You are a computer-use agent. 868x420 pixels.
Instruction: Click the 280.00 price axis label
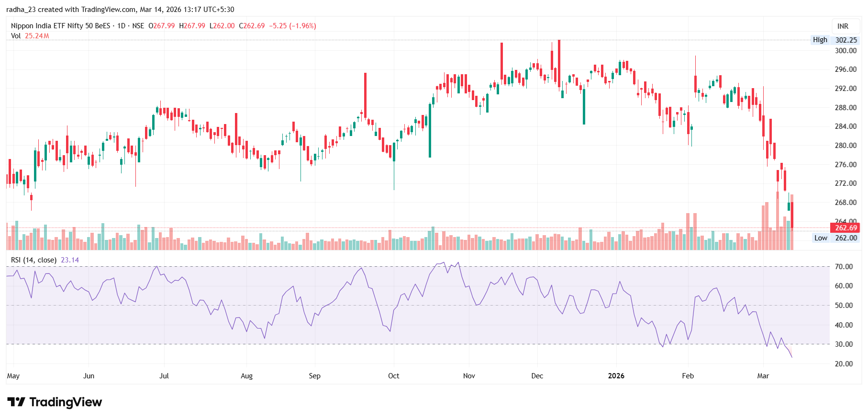click(846, 146)
